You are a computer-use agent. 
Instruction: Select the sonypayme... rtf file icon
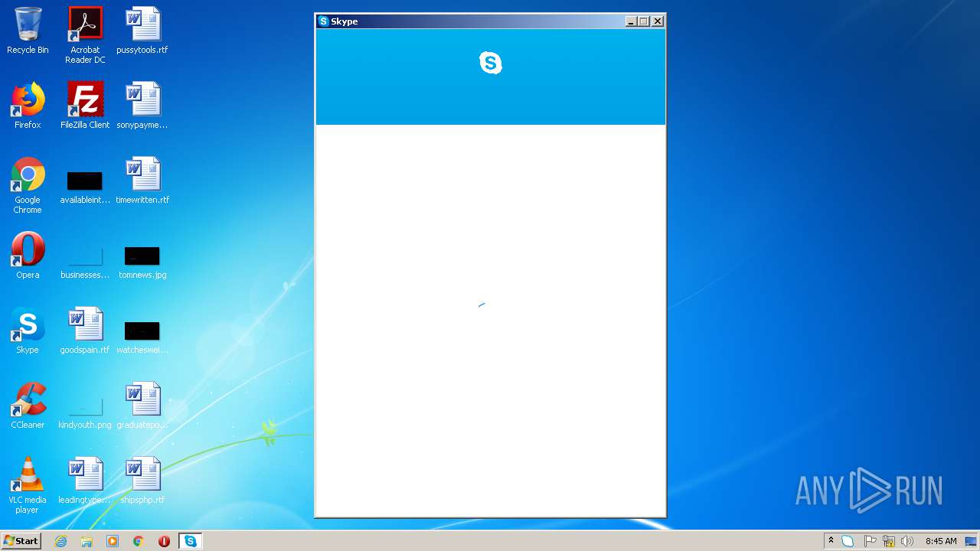(142, 106)
